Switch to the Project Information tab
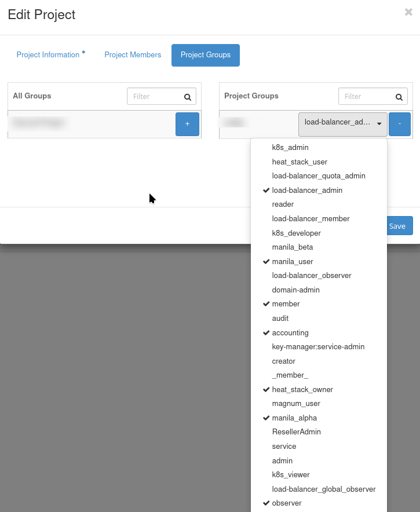The height and width of the screenshot is (512, 420). tap(49, 55)
